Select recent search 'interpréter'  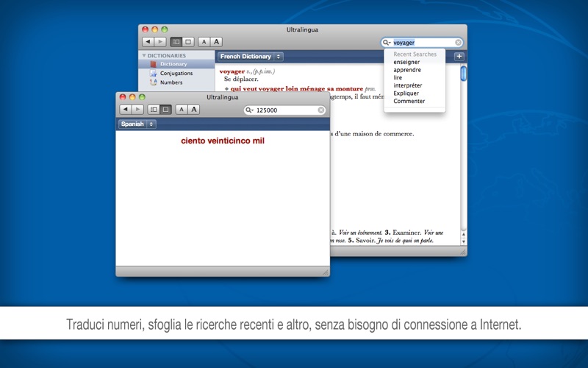[x=408, y=85]
